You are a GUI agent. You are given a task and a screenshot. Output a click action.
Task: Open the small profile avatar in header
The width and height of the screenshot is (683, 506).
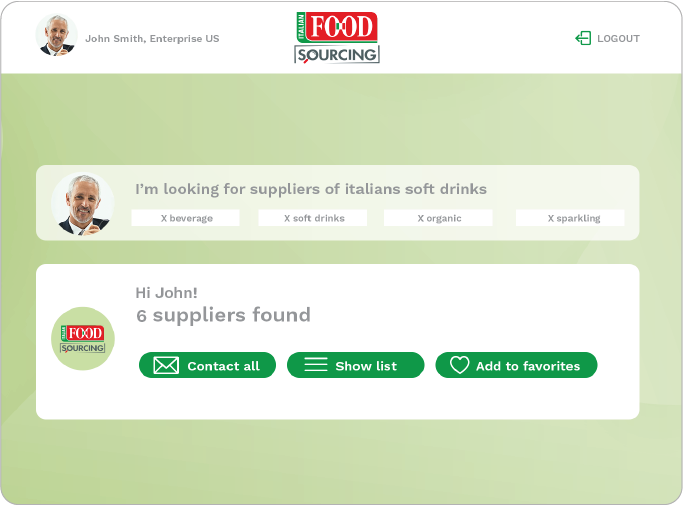pos(57,35)
